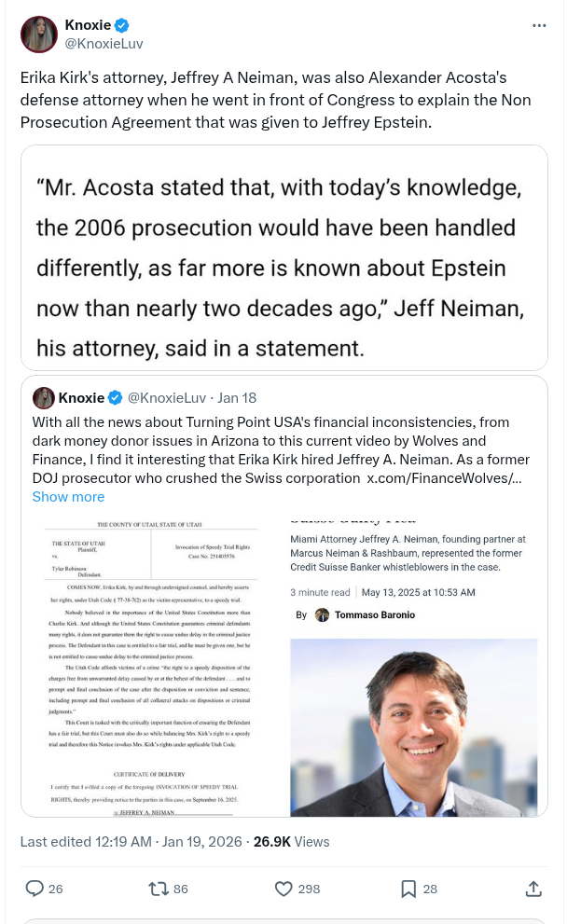This screenshot has height=924, width=567.
Task: Click the reply speech bubble icon
Action: click(35, 889)
